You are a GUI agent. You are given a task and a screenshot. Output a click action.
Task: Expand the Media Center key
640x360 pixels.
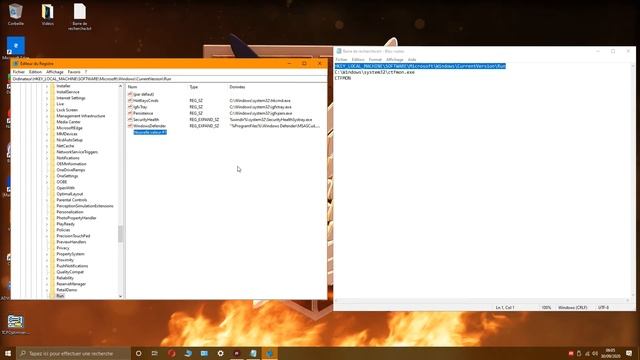tap(47, 122)
